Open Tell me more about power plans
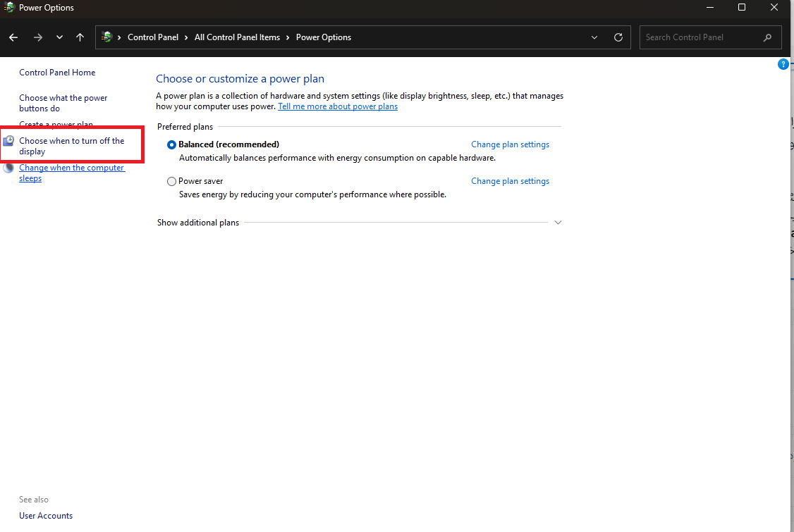This screenshot has width=794, height=532. point(338,106)
